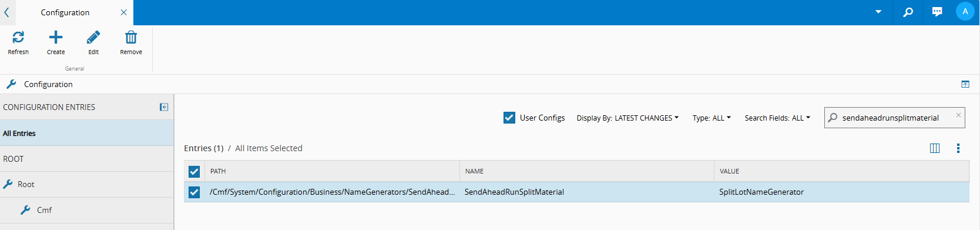
Task: Close the Configuration tab
Action: 123,12
